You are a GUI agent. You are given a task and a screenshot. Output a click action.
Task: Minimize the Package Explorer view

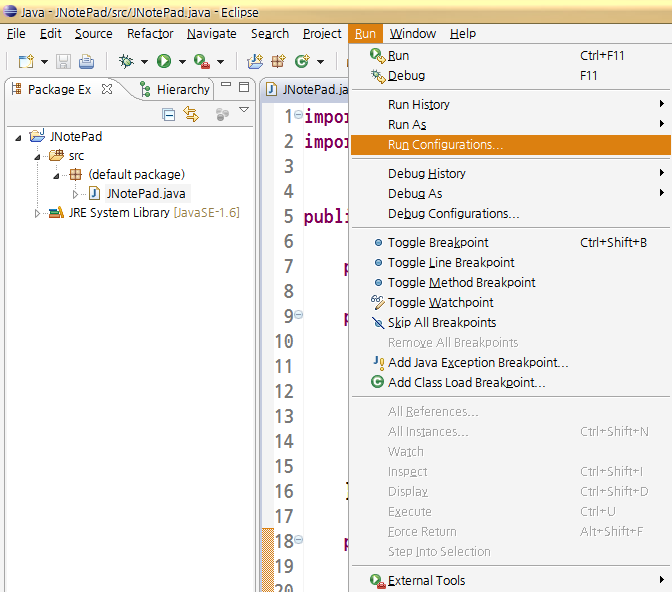coord(226,84)
